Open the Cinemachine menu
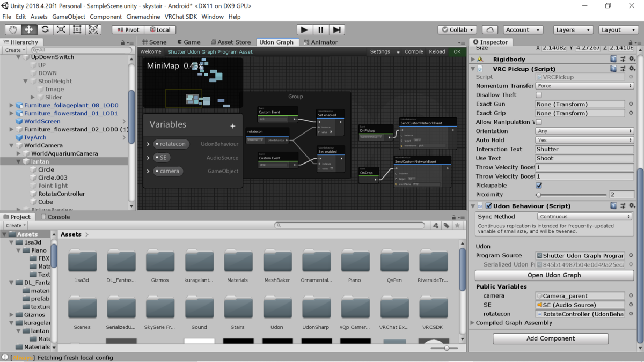The height and width of the screenshot is (362, 644). click(x=143, y=17)
